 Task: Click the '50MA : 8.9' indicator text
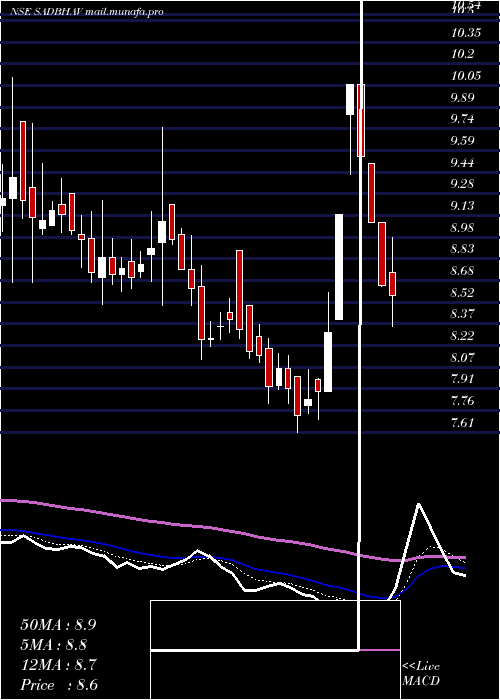pyautogui.click(x=58, y=625)
